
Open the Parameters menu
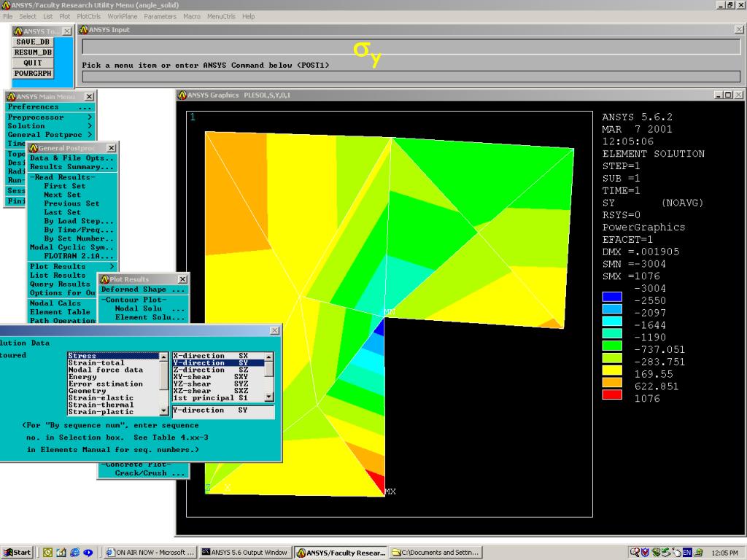[160, 16]
